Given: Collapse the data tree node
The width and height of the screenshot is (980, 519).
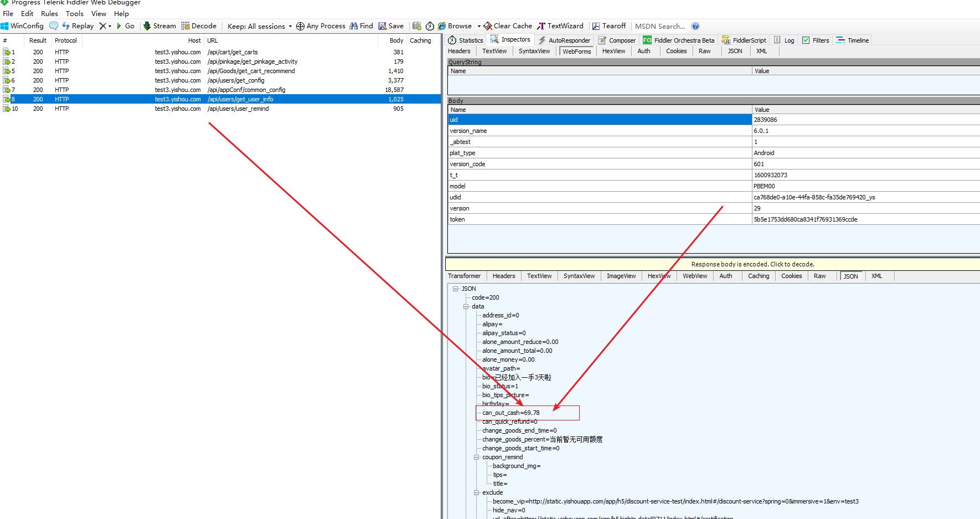Looking at the screenshot, I should (x=466, y=306).
